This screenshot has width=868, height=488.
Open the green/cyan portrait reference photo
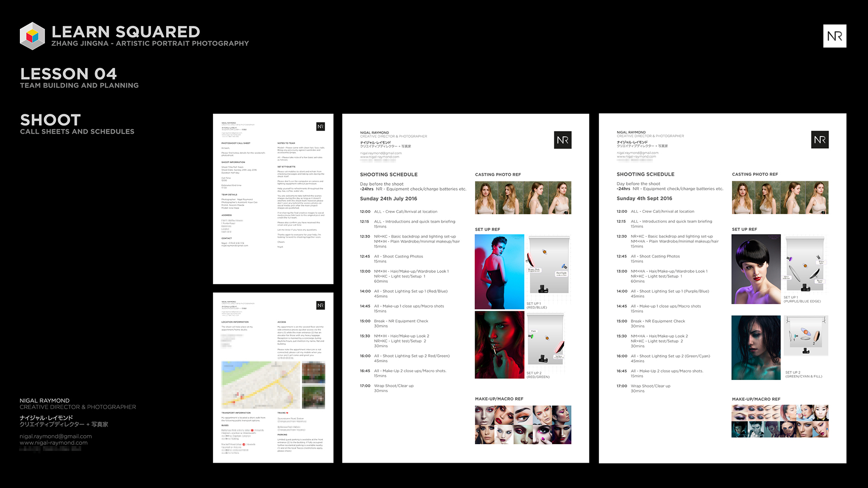coord(756,347)
